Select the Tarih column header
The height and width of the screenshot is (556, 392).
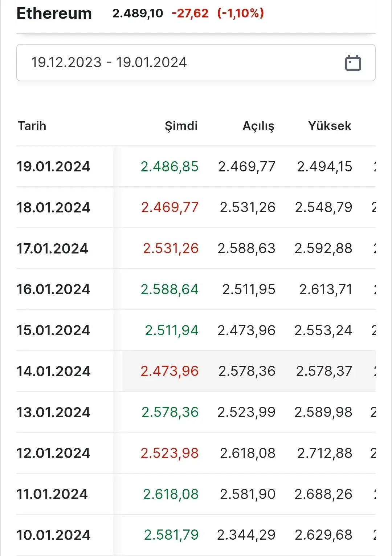(32, 126)
